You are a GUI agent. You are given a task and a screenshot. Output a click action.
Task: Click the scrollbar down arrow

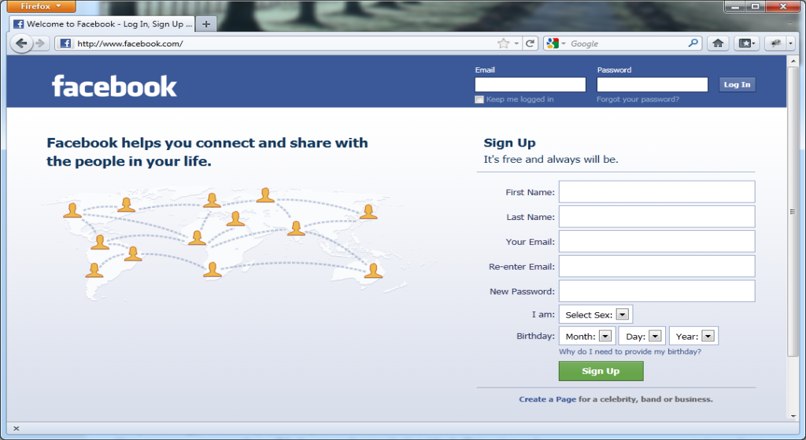tap(793, 416)
